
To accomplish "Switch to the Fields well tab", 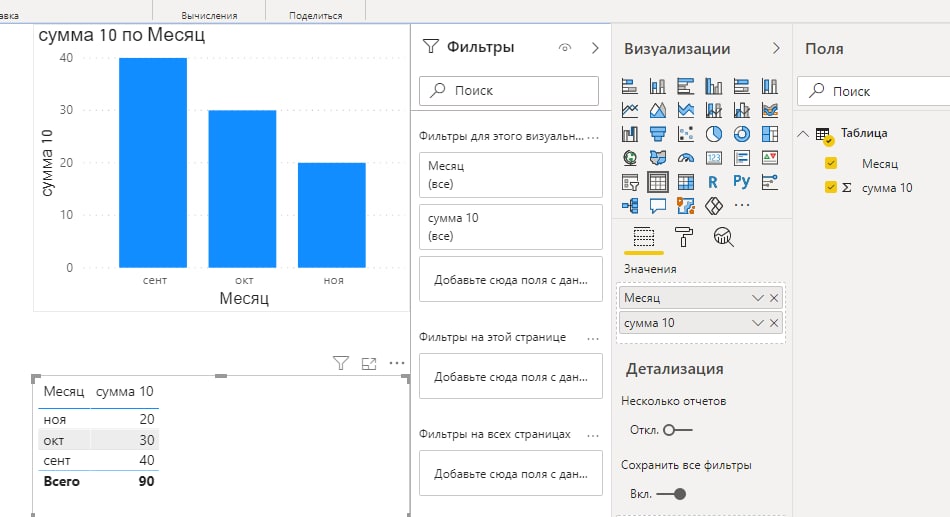I will point(643,236).
